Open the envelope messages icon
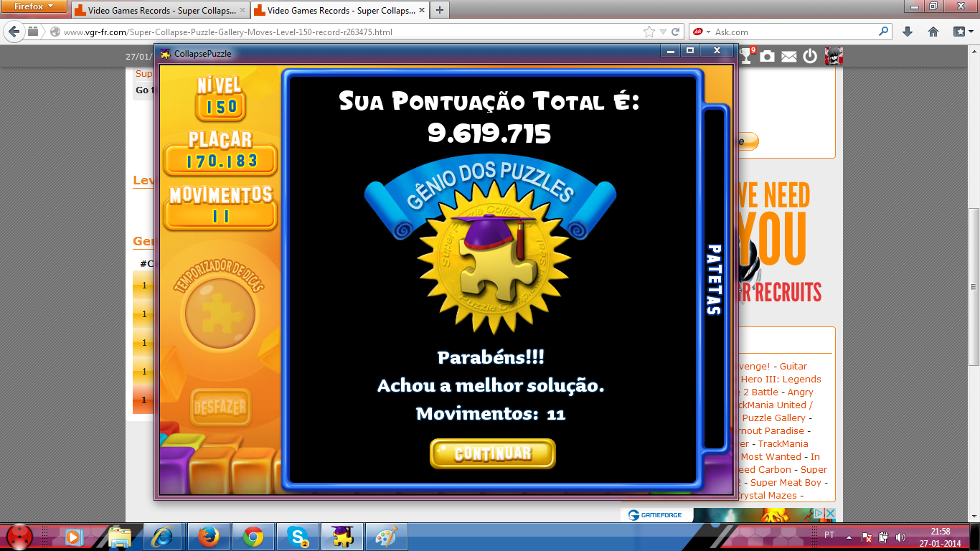 point(789,56)
